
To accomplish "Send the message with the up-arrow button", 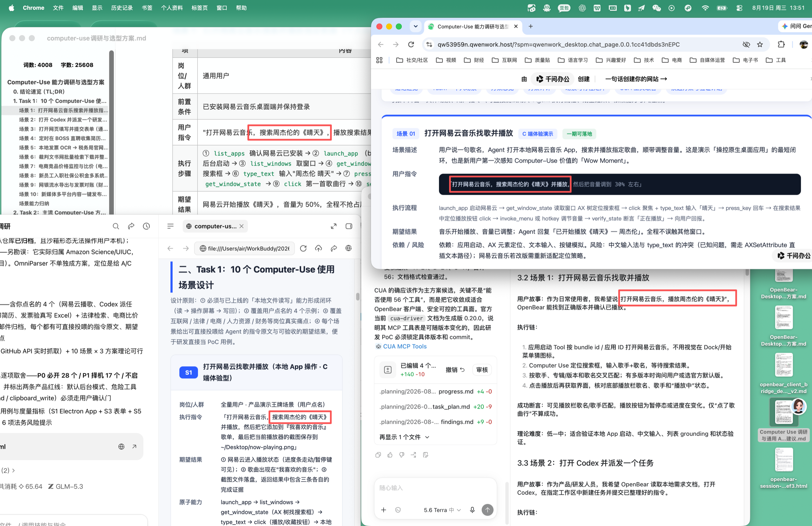I will click(x=487, y=510).
